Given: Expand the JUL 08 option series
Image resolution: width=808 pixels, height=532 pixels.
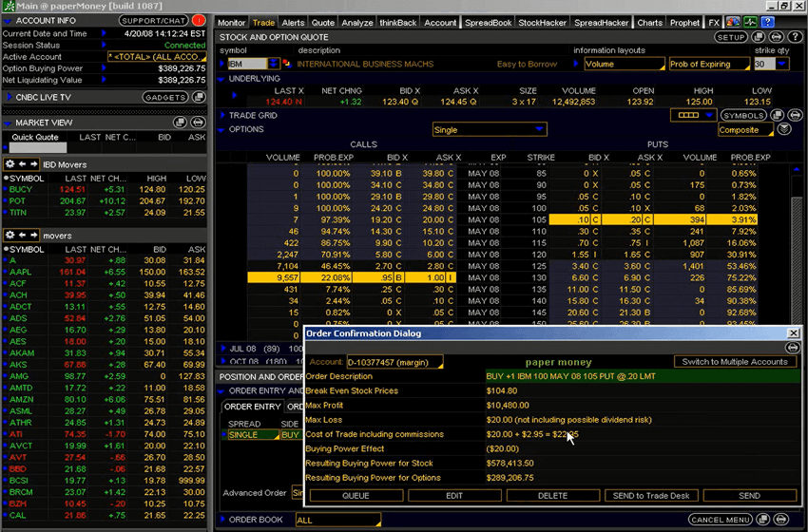Looking at the screenshot, I should point(222,349).
